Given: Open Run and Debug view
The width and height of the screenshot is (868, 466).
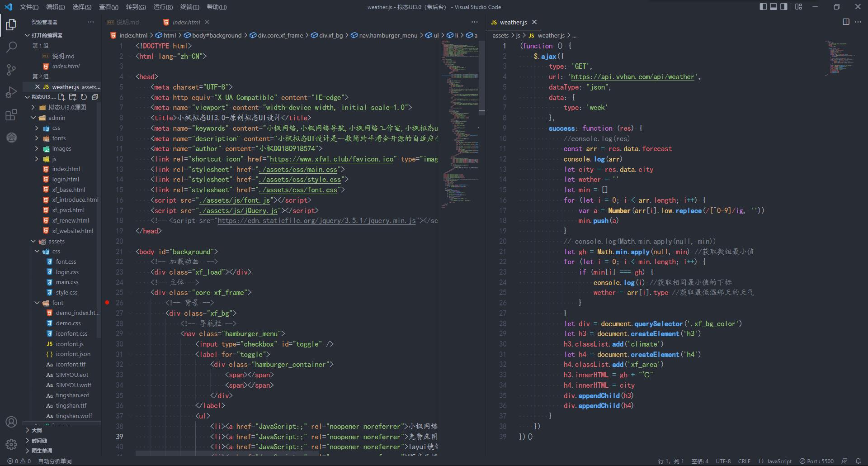Looking at the screenshot, I should [11, 92].
